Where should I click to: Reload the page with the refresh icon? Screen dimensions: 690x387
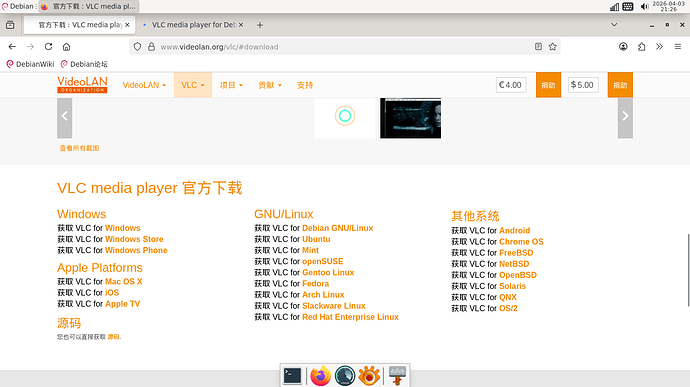48,47
